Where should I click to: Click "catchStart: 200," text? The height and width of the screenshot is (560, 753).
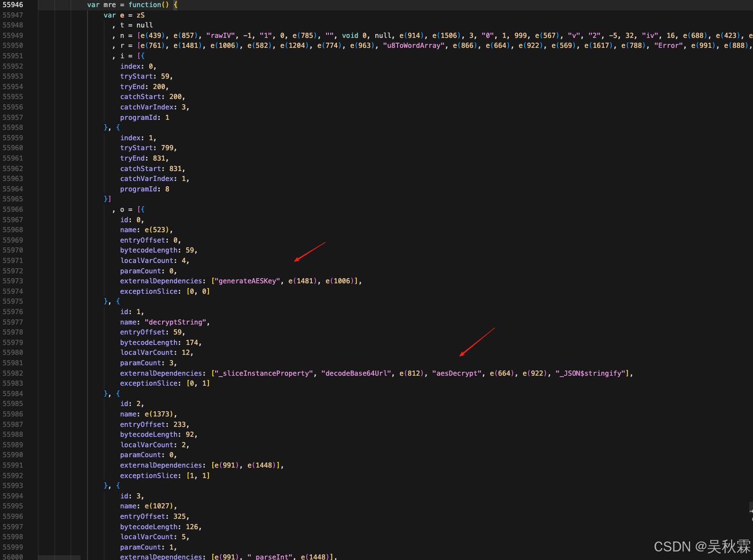pyautogui.click(x=153, y=97)
